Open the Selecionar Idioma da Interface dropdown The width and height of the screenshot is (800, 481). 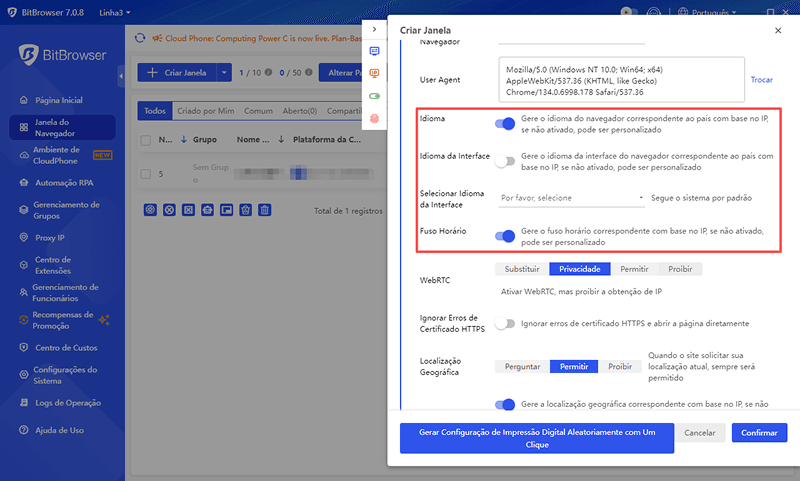(572, 198)
